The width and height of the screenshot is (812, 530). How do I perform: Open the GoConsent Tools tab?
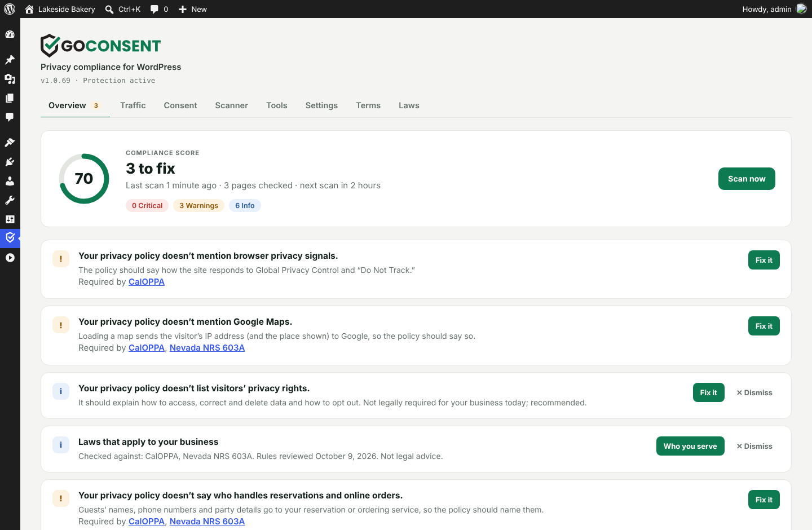pyautogui.click(x=277, y=105)
